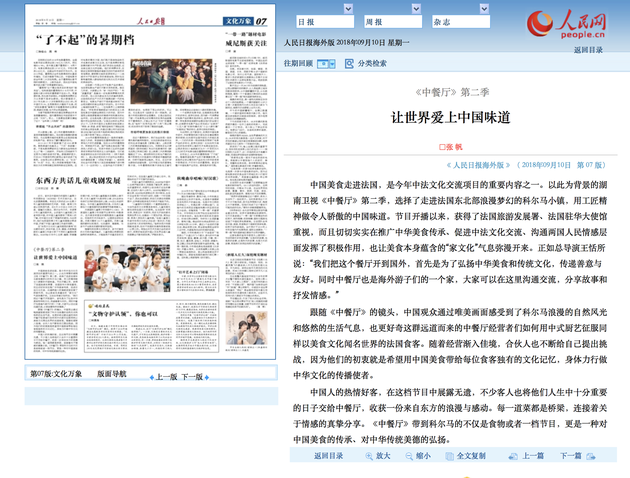Screen dimensions: 630x478
Task: Open the 往期回顾 calendar icon
Action: [x=323, y=64]
